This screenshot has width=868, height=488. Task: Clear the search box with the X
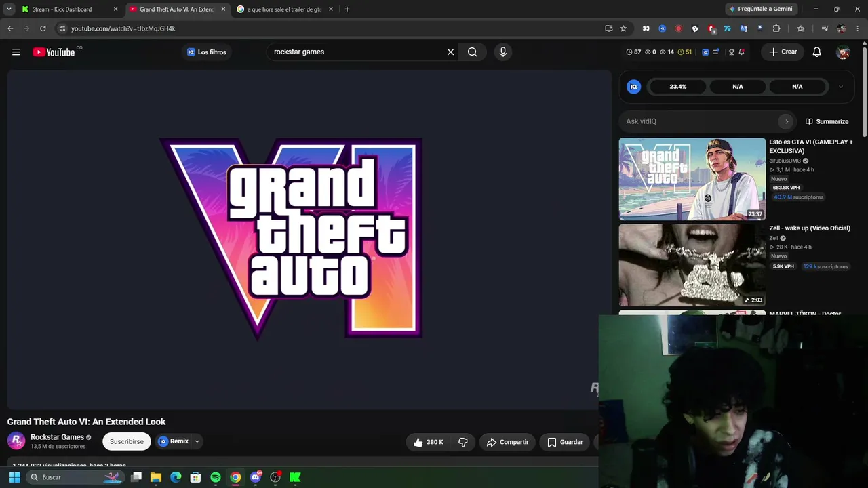pos(450,52)
